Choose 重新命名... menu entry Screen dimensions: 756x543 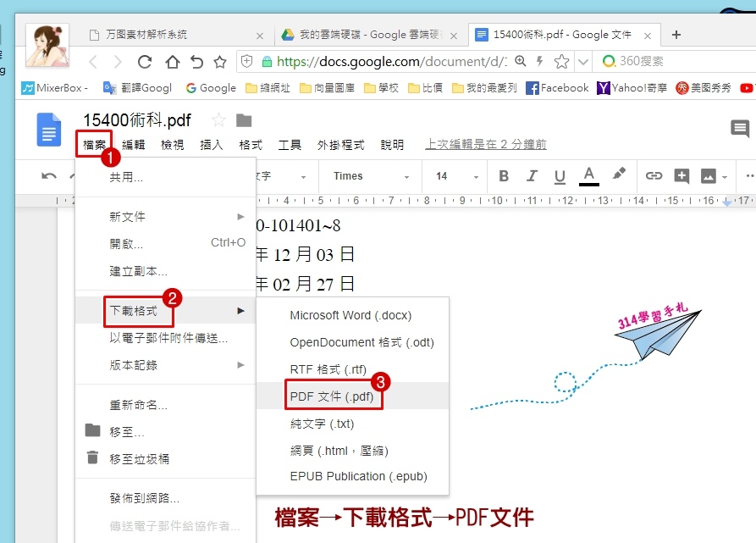165,405
